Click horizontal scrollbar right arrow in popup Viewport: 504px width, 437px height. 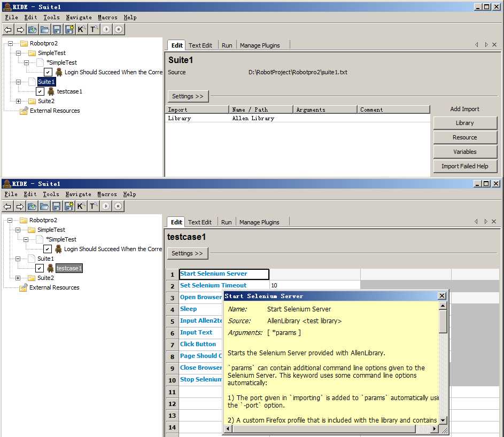(434, 428)
